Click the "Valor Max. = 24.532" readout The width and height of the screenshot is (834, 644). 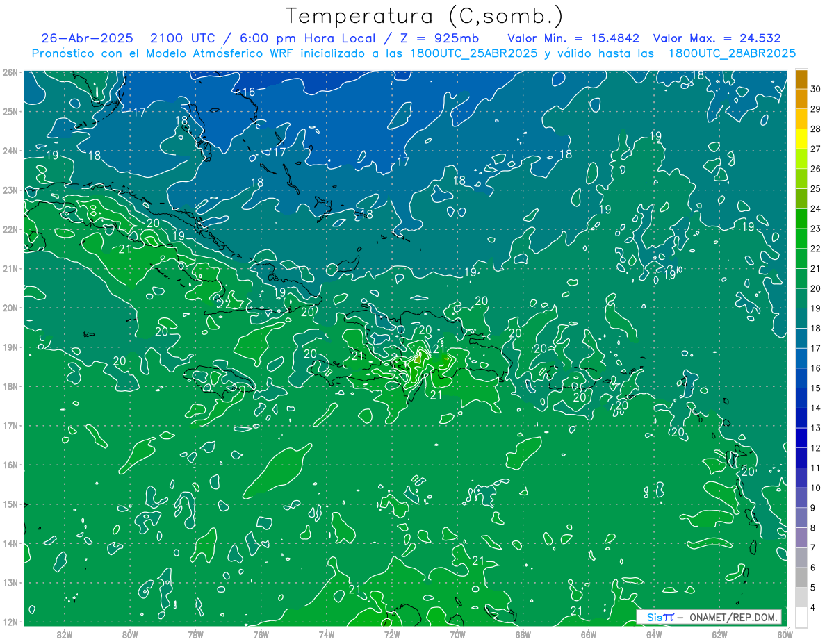pos(717,38)
